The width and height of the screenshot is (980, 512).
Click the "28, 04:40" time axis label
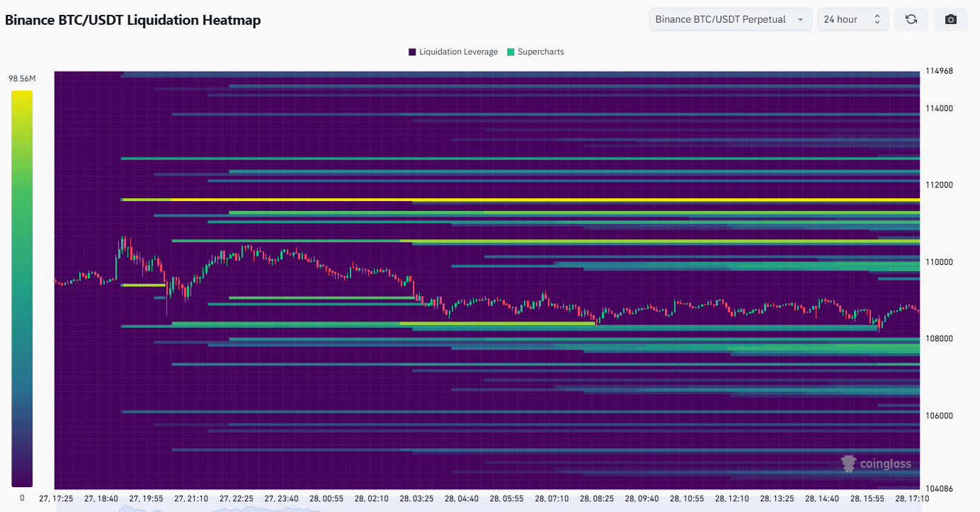click(462, 499)
